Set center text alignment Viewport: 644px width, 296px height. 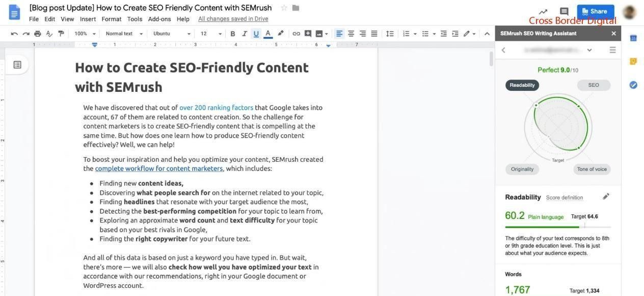[x=351, y=34]
